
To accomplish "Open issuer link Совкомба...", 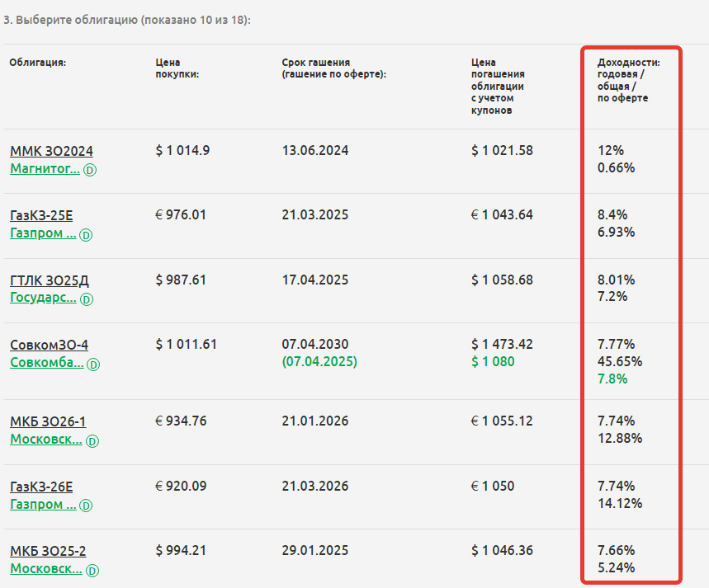I will 46,363.
